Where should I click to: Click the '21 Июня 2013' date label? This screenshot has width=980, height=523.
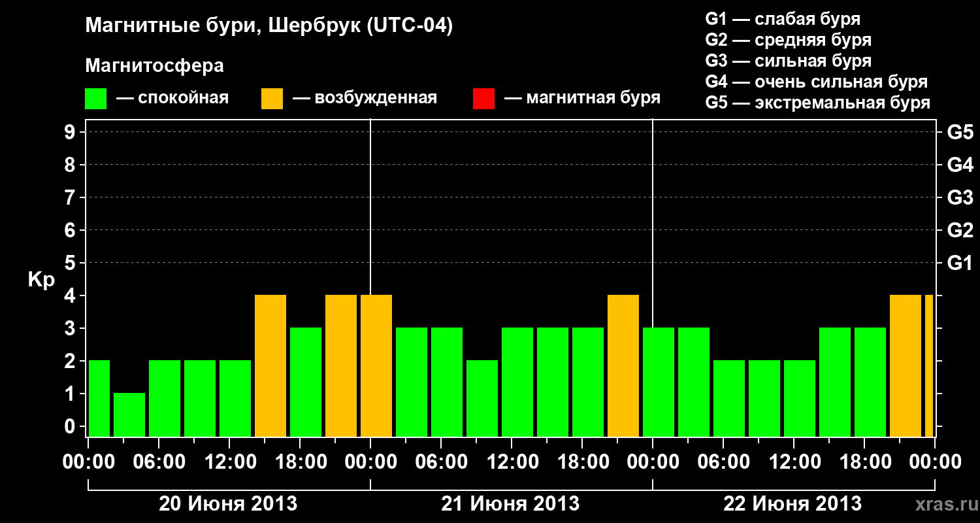pyautogui.click(x=510, y=504)
